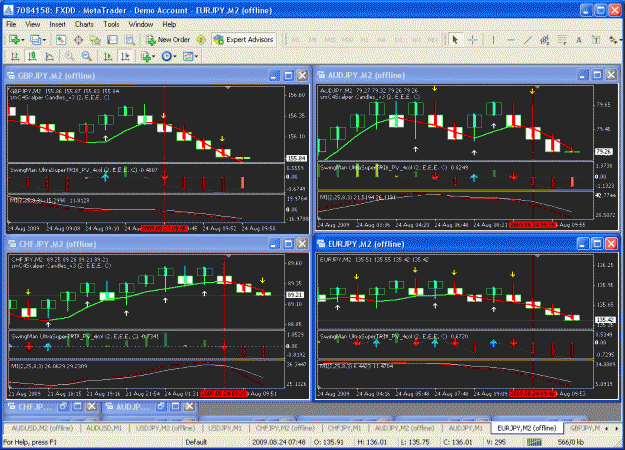Open the Market Watch panel icon
Screen dimensions: 625x450
(61, 39)
